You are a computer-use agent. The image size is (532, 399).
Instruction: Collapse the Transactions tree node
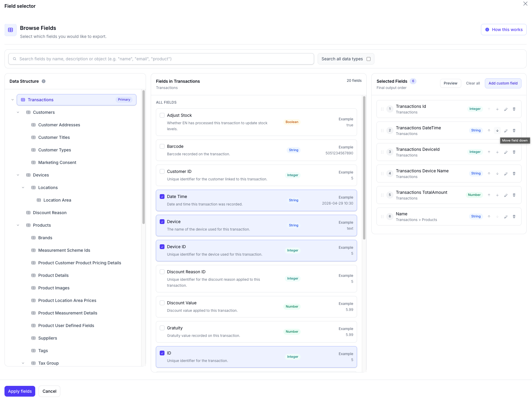(x=13, y=100)
